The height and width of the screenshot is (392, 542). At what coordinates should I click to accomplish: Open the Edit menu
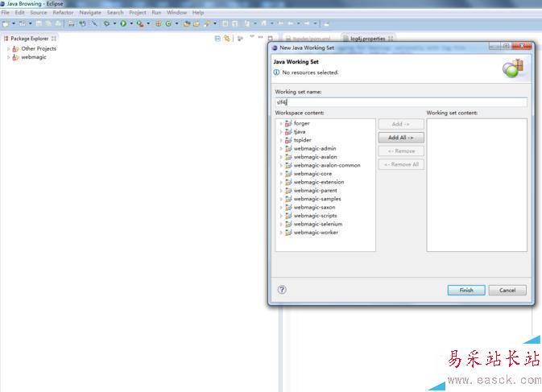(19, 12)
